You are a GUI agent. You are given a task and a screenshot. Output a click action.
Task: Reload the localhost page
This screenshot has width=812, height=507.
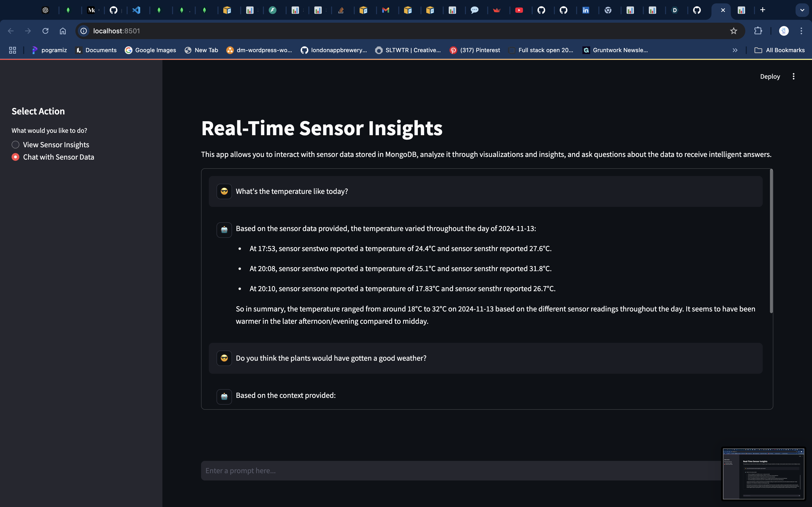[x=45, y=31]
